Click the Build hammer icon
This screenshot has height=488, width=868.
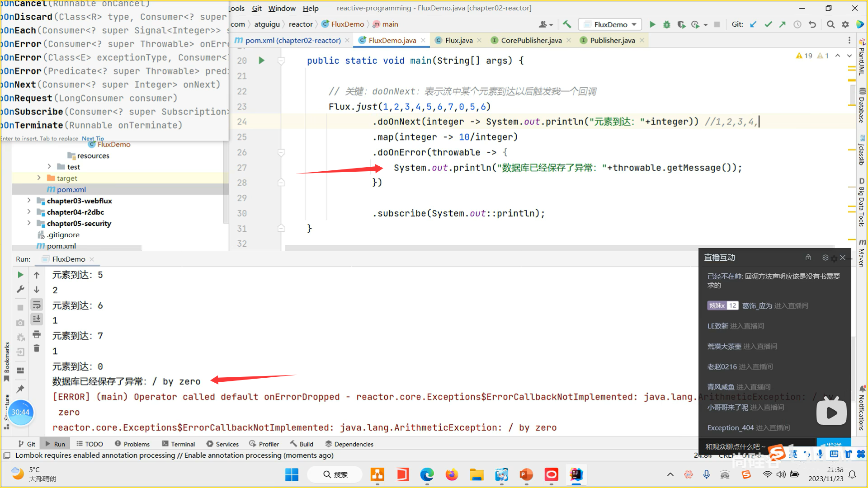[x=567, y=24]
